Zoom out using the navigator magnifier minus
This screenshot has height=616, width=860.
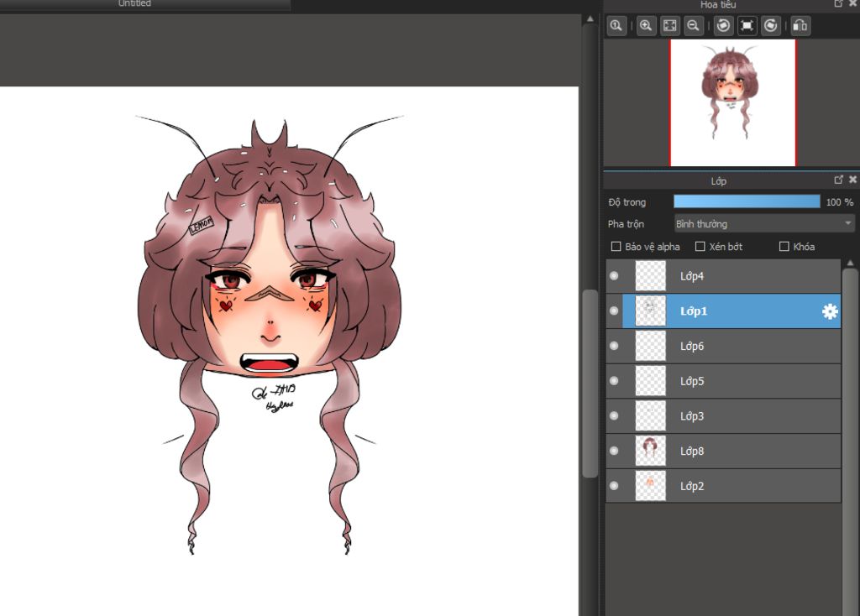693,26
